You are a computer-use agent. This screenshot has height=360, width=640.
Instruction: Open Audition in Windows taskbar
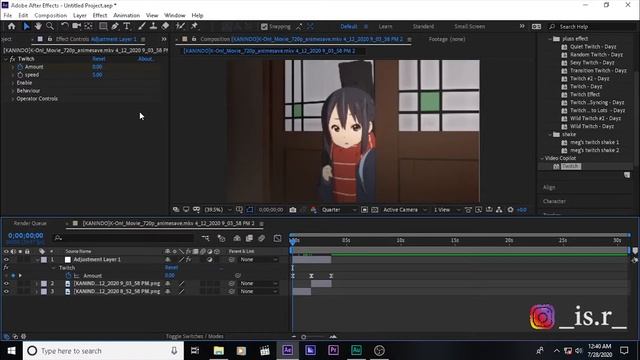tap(356, 351)
